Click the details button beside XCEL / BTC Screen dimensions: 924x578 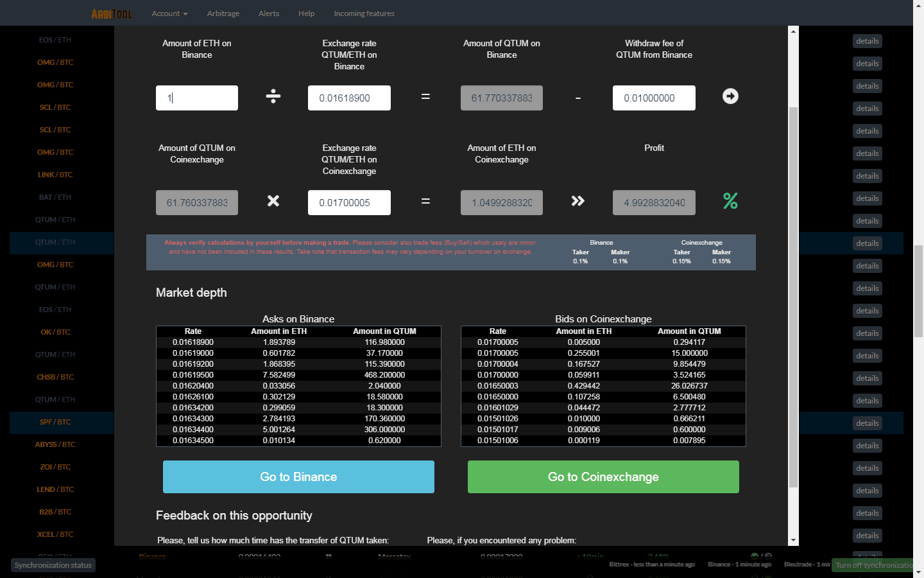coord(868,536)
